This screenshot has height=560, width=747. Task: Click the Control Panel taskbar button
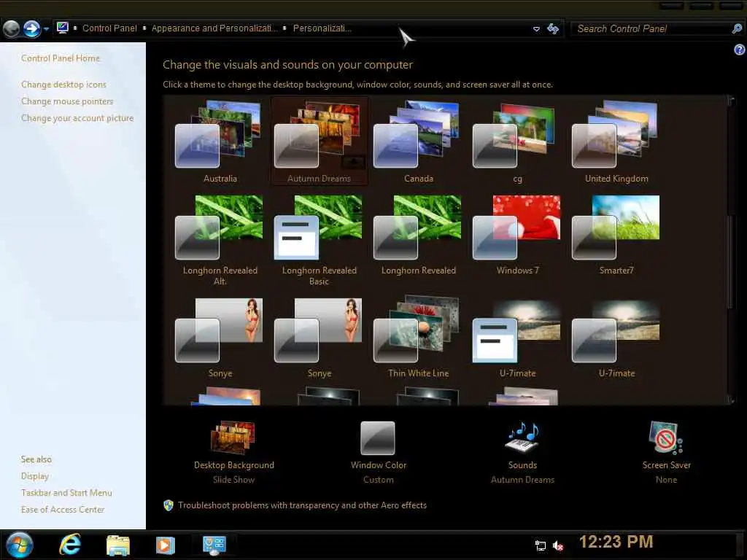pos(214,545)
